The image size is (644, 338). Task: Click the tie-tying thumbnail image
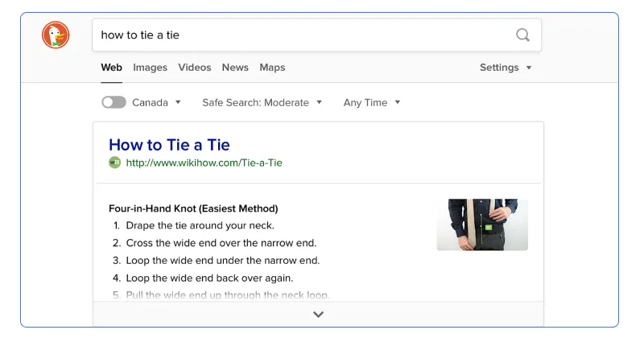click(x=482, y=225)
